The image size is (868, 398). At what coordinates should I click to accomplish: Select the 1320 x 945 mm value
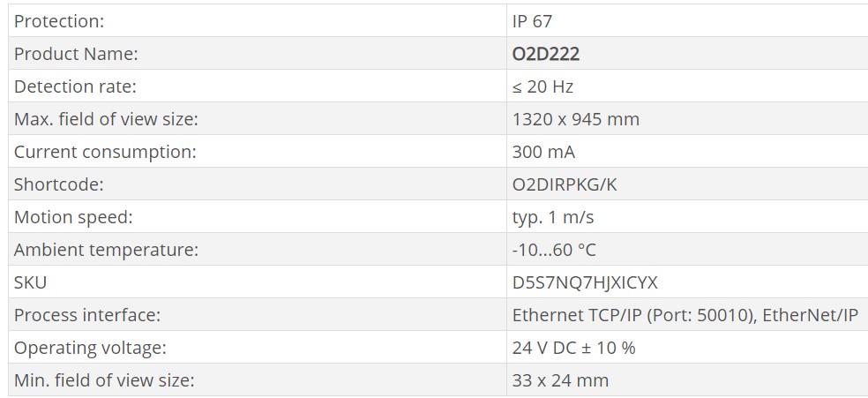coord(575,119)
